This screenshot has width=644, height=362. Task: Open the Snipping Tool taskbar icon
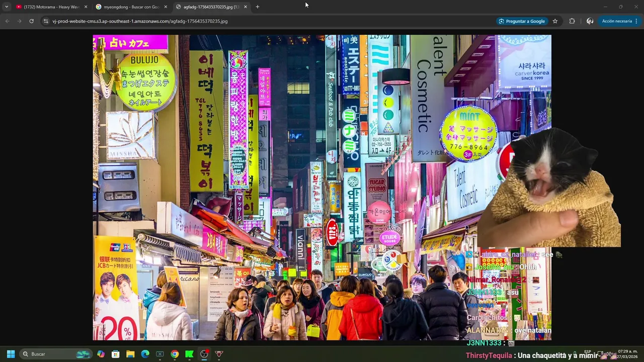tap(159, 354)
